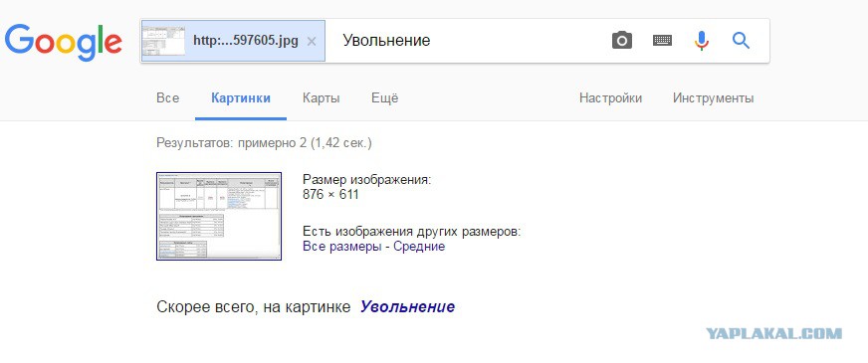
Task: Follow the Все размеры link
Action: [342, 247]
